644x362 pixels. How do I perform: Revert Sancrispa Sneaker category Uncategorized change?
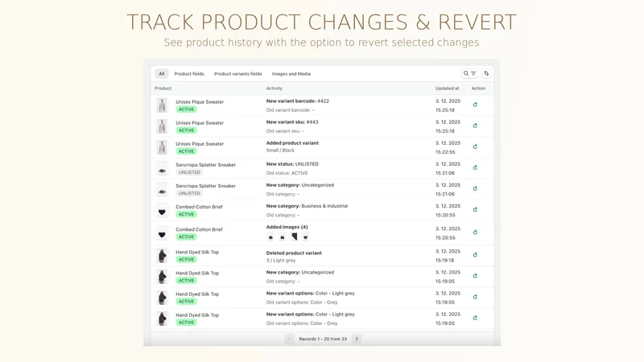[475, 188]
